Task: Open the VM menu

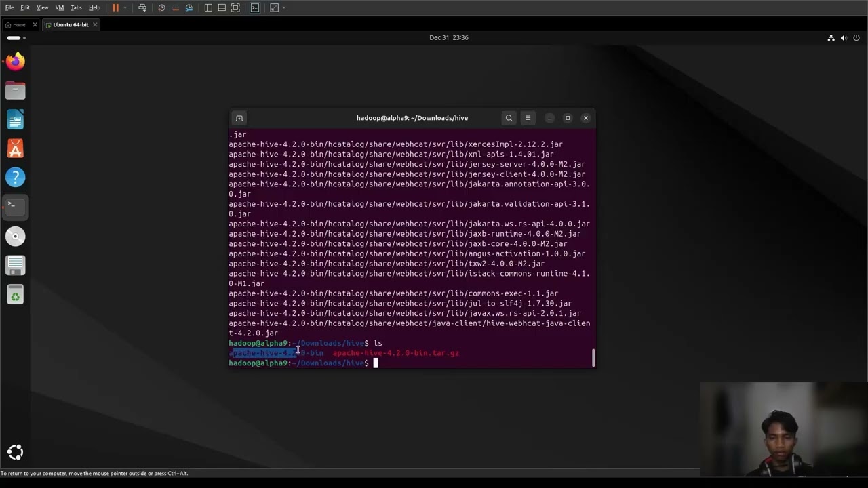Action: [60, 7]
